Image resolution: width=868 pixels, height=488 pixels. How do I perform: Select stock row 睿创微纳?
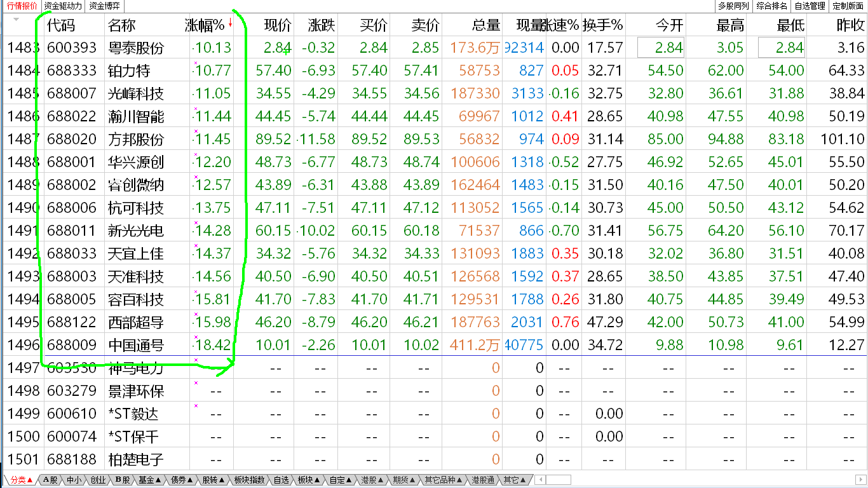pos(434,185)
